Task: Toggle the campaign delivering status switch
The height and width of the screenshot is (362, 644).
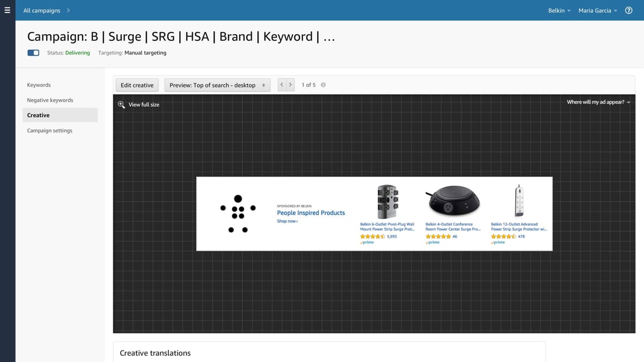Action: (x=33, y=53)
